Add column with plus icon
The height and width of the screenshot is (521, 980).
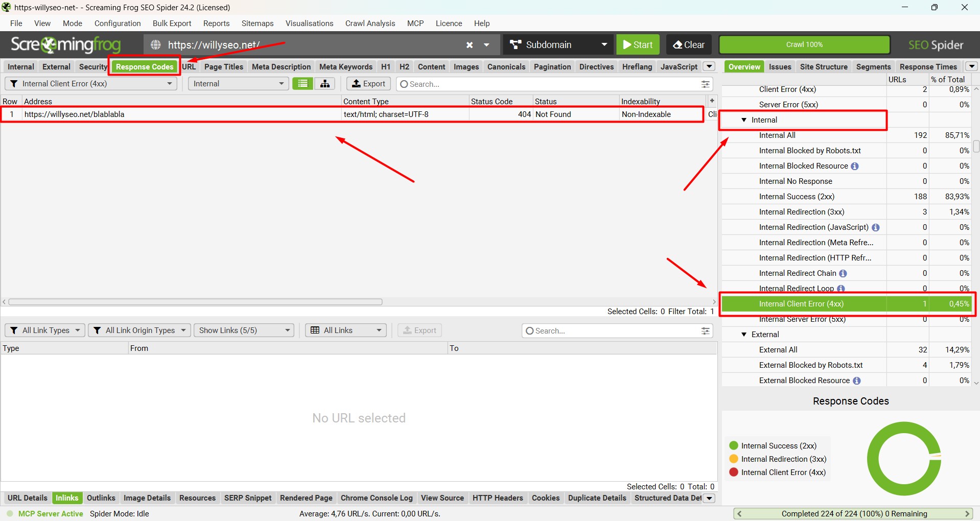[x=712, y=101]
